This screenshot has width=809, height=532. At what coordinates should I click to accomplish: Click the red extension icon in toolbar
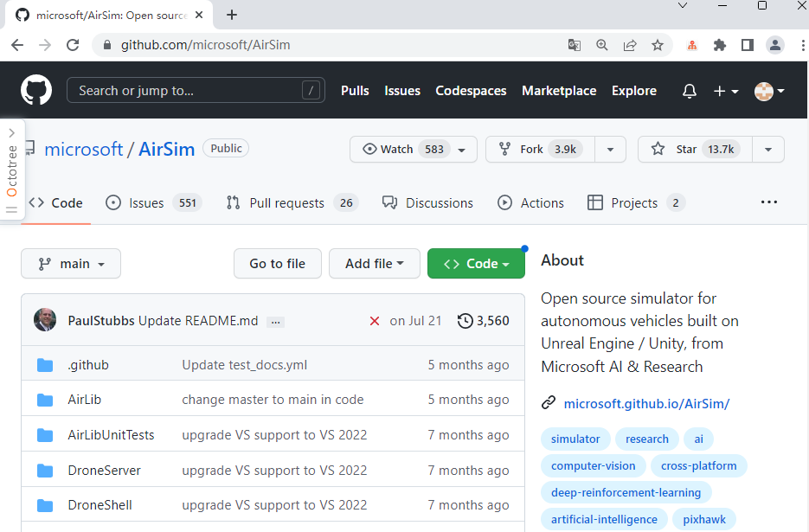click(x=692, y=45)
